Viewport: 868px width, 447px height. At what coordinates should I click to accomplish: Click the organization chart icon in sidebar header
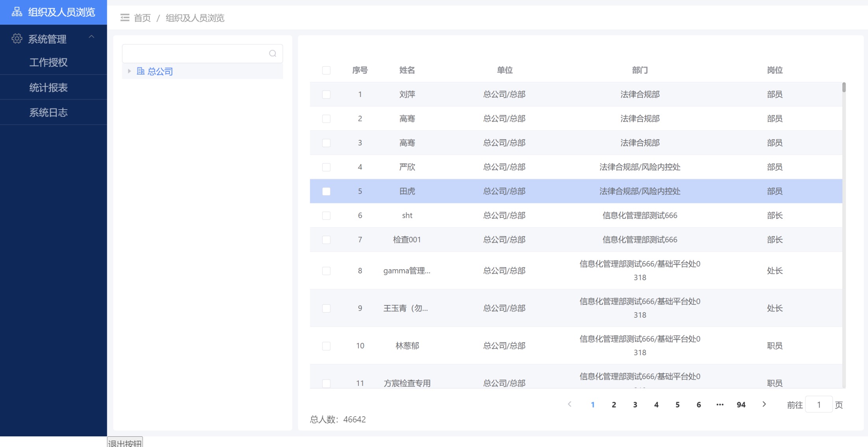(x=17, y=12)
